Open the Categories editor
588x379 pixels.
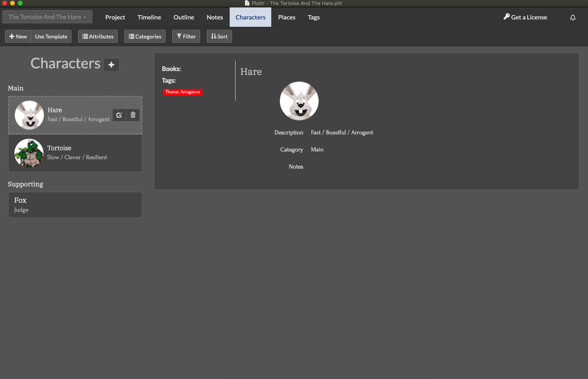(145, 37)
